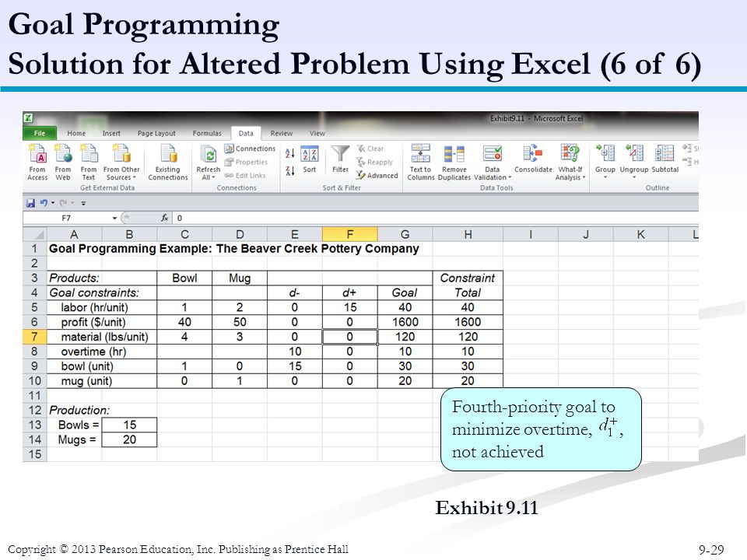Open Advanced filter options
Screen dimensions: 747x560
click(377, 175)
